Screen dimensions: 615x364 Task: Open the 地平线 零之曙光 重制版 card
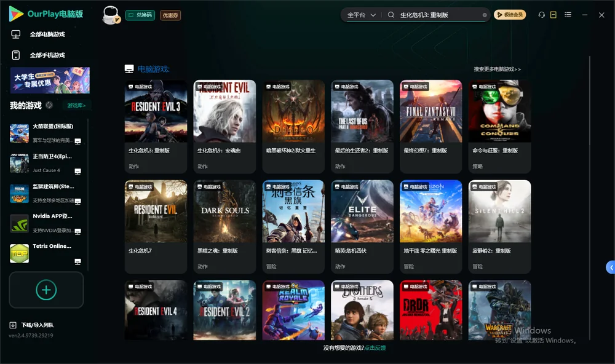431,226
